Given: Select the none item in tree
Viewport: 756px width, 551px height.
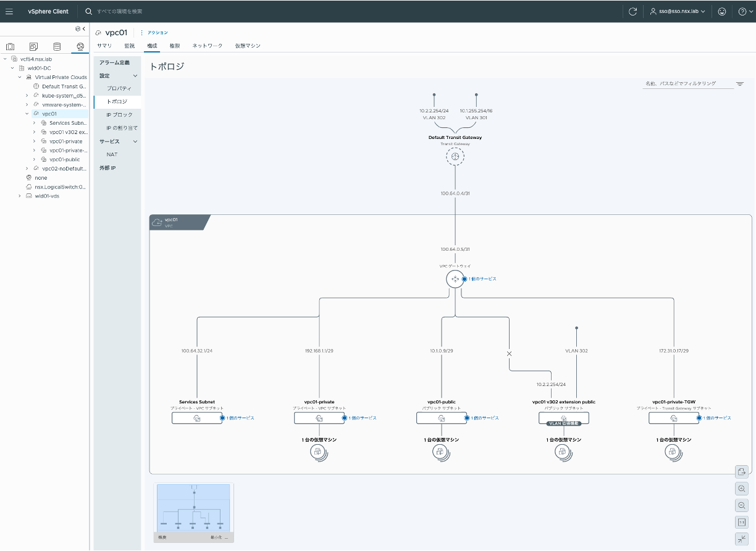Looking at the screenshot, I should coord(41,178).
